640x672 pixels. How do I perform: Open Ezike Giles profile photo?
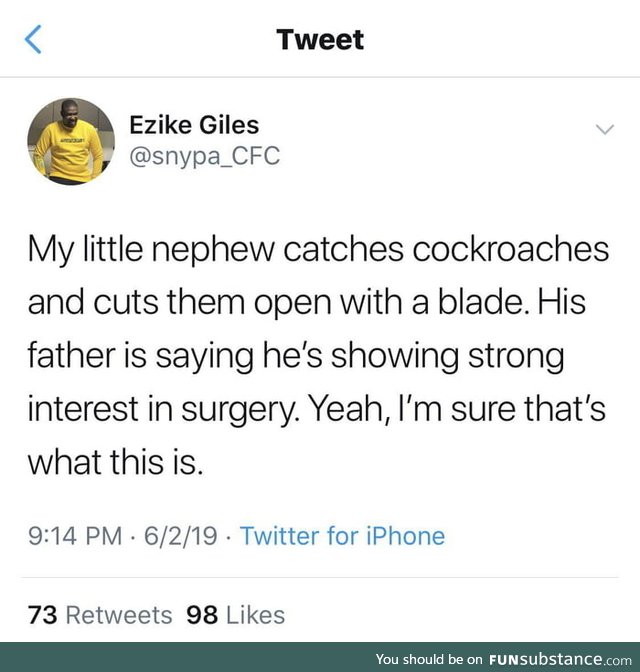[x=71, y=141]
